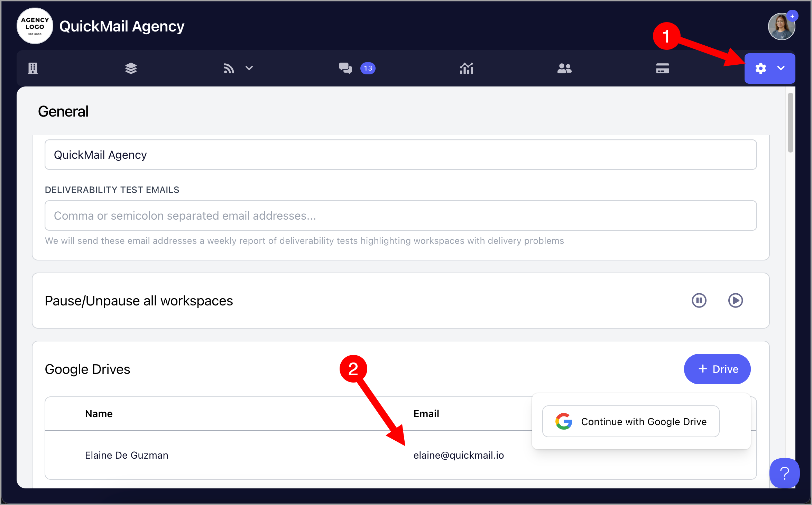The image size is (812, 505).
Task: Open the conversations chat icon
Action: 345,68
